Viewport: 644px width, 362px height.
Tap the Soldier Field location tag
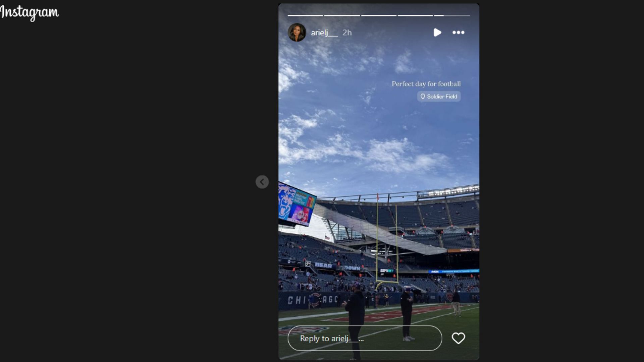click(x=438, y=96)
